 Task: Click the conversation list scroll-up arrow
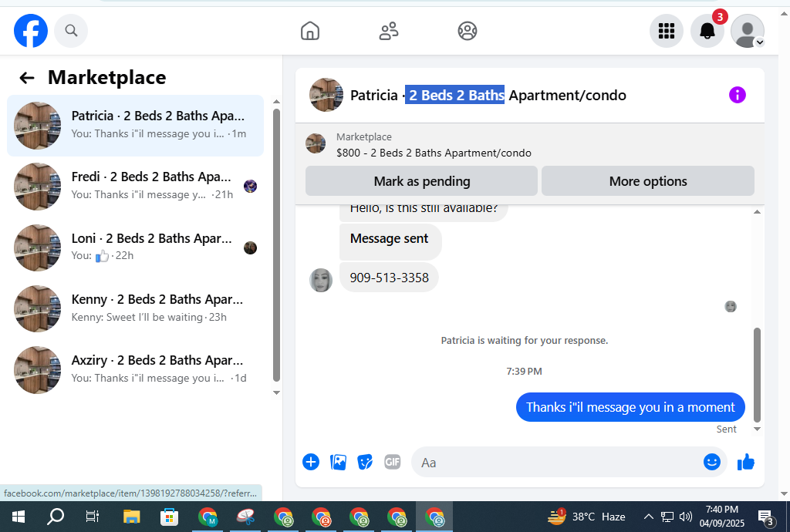click(x=276, y=102)
